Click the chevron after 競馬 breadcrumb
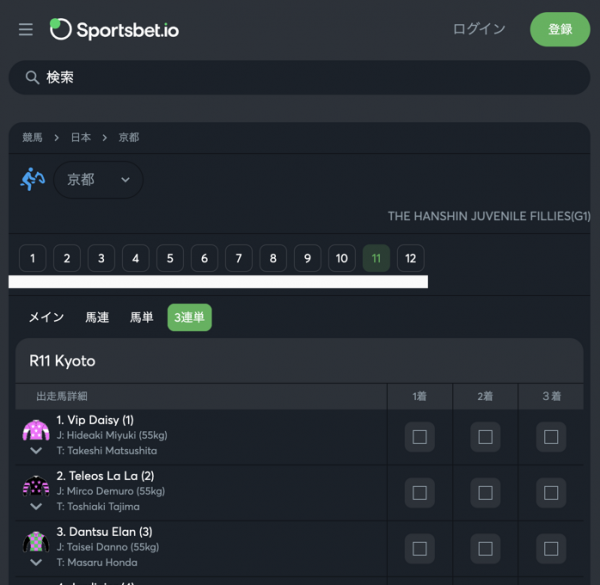The width and height of the screenshot is (600, 585). click(x=57, y=138)
